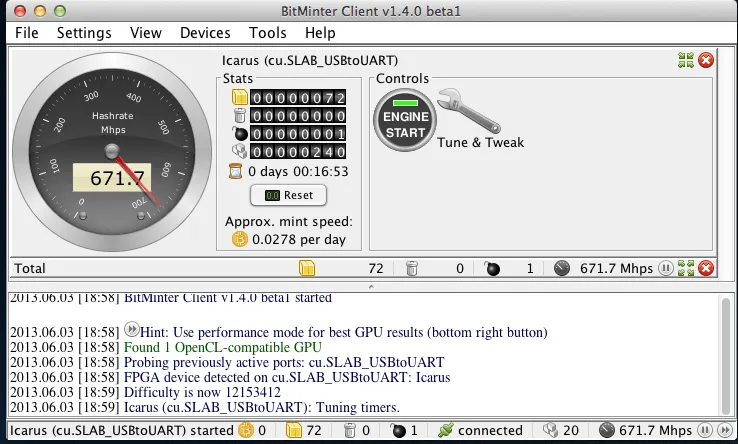Enable performance mode via fast-forward button

click(x=724, y=431)
